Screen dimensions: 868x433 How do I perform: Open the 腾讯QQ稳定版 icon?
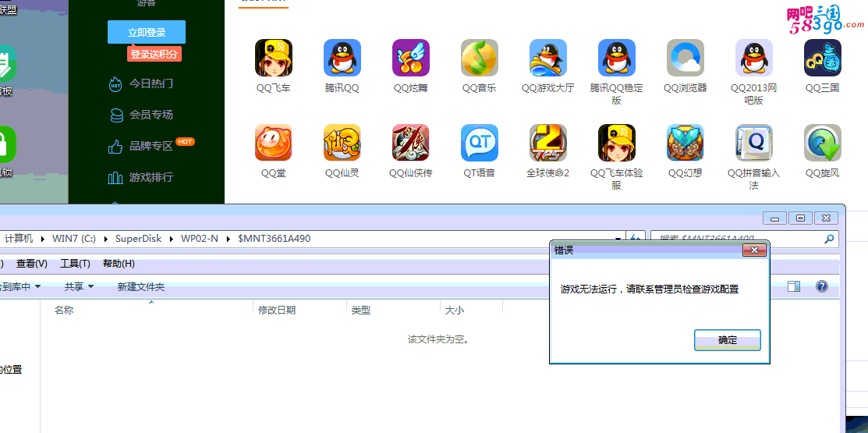point(617,58)
